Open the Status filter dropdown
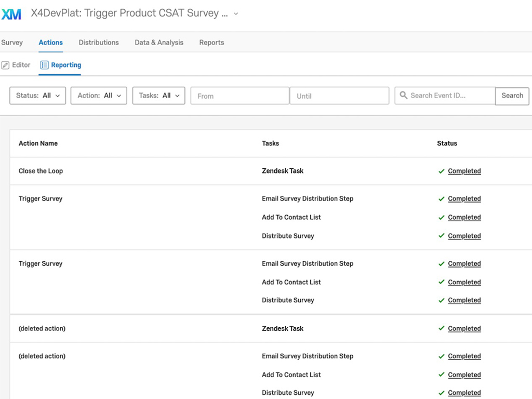The width and height of the screenshot is (532, 399). (x=37, y=96)
